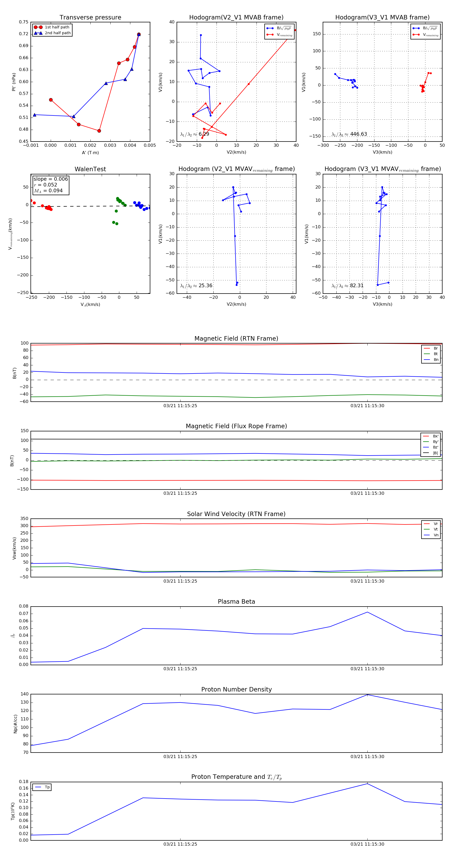The image size is (473, 868).
Task: Click the 'M_A = 0.094' annotation
Action: coord(48,191)
